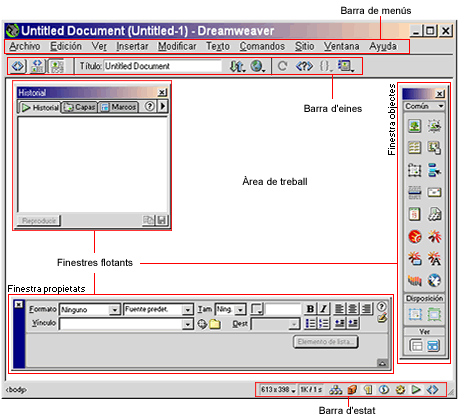Viewport: 460px width, 420px height.
Task: Switch to the Capas tab
Action: (x=79, y=107)
